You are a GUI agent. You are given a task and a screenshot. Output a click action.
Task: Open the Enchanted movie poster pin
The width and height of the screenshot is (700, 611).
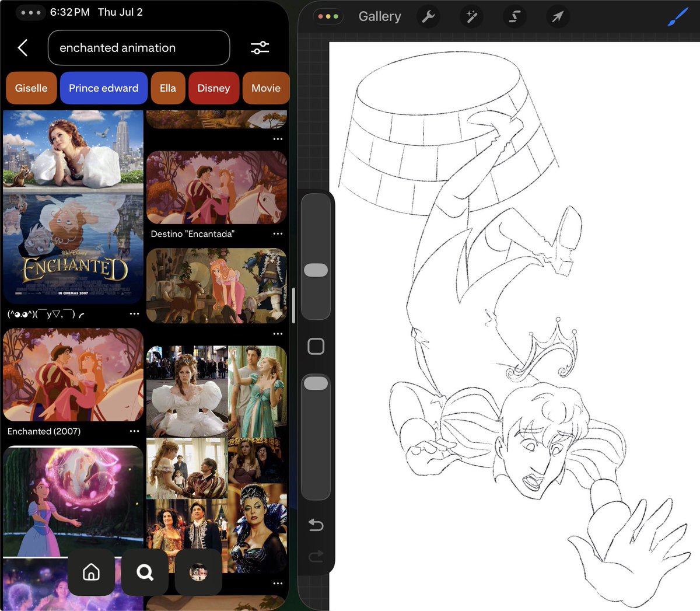point(73,207)
